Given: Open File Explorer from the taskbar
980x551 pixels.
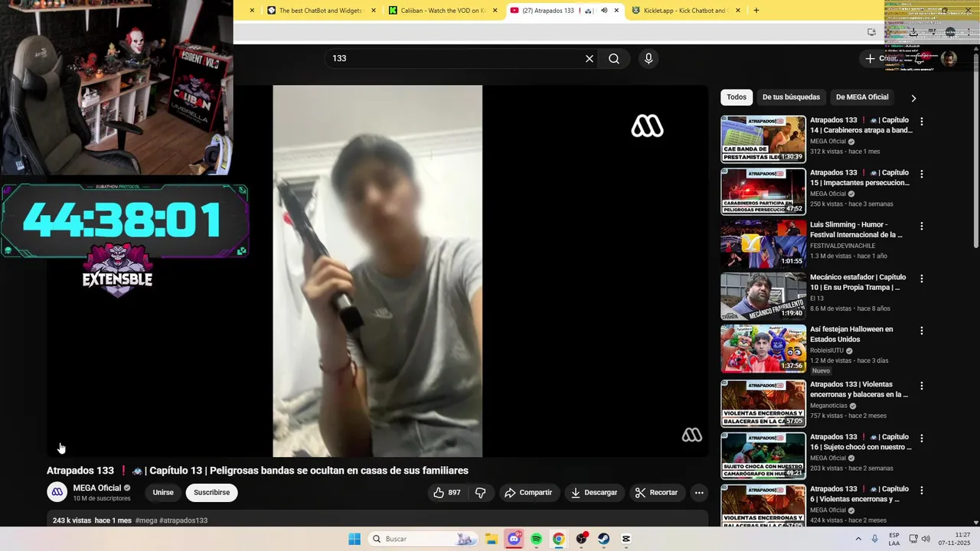Looking at the screenshot, I should point(491,539).
